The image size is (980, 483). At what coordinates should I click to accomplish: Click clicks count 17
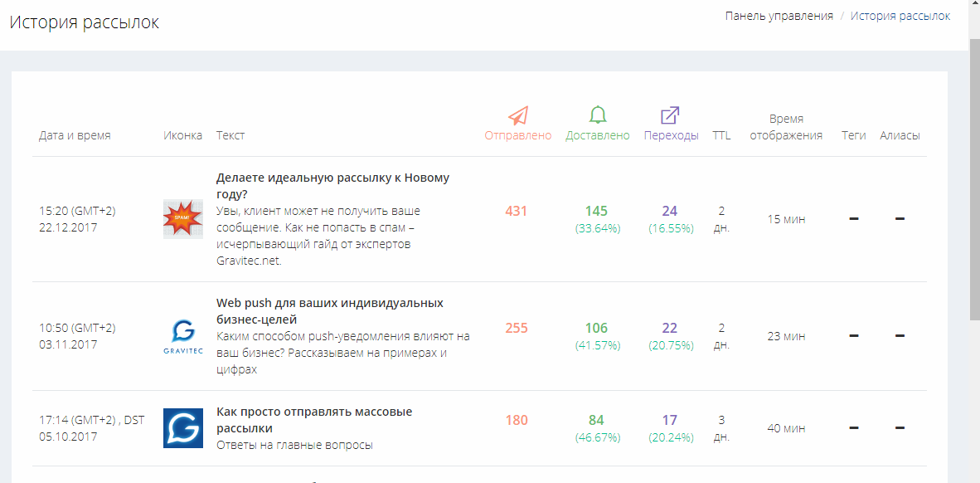(669, 420)
